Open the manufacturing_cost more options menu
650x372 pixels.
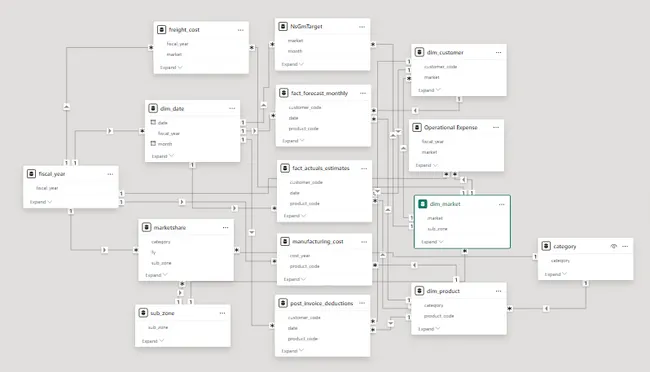click(364, 241)
